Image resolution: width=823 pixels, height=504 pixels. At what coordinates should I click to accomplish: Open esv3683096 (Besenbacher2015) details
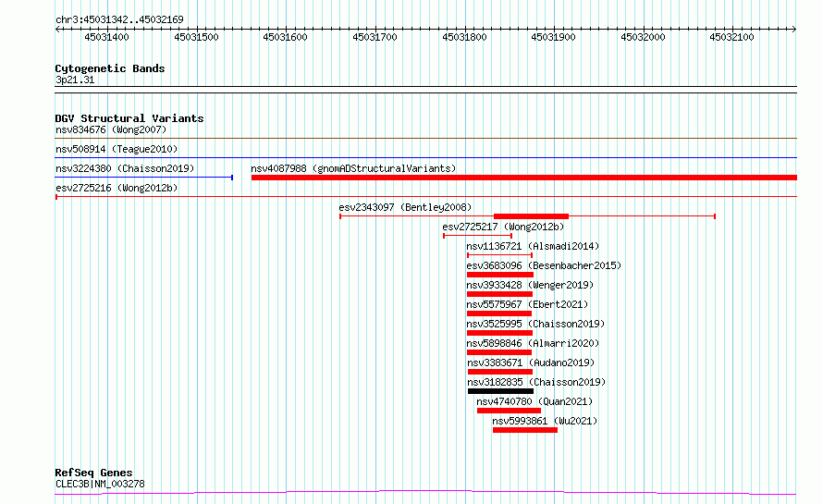coord(544,266)
